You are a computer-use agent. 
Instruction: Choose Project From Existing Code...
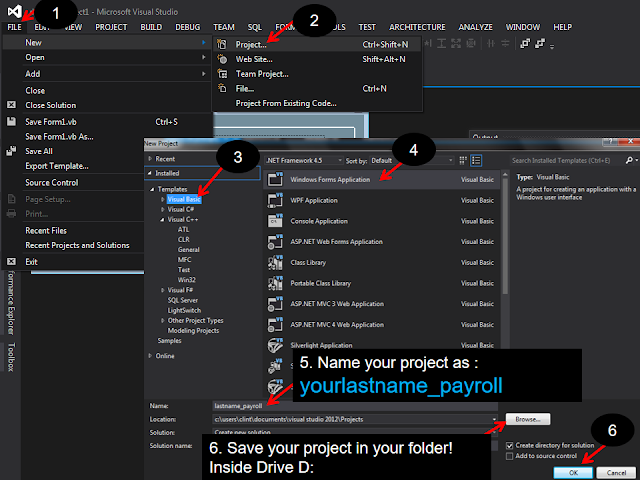317,103
